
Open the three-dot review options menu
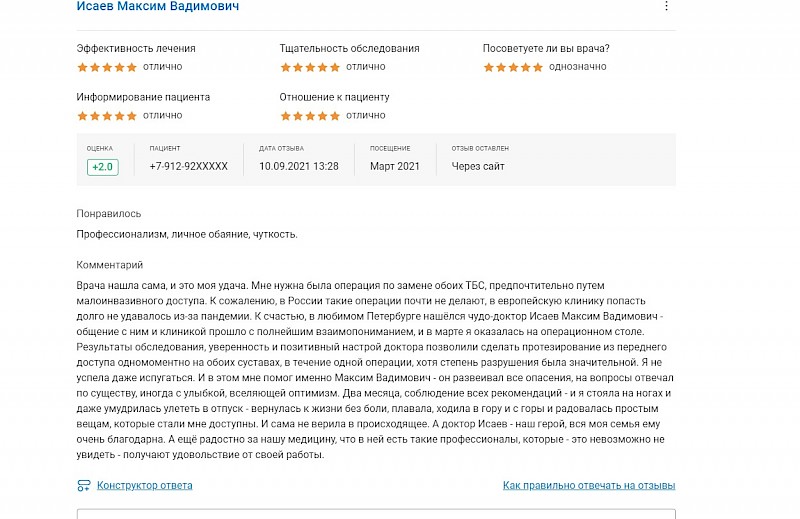click(666, 6)
